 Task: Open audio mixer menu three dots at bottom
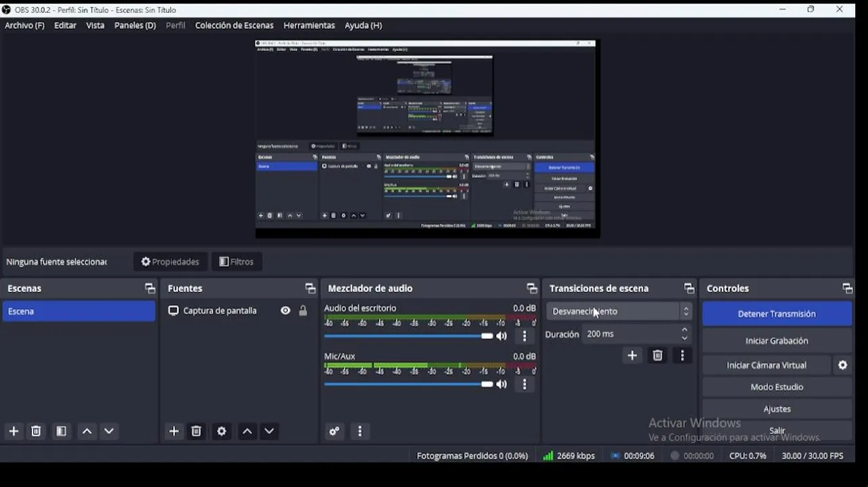[x=360, y=432]
